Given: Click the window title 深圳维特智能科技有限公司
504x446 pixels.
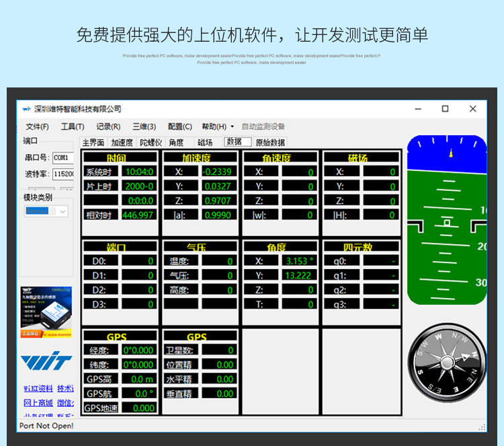Looking at the screenshot, I should 78,109.
